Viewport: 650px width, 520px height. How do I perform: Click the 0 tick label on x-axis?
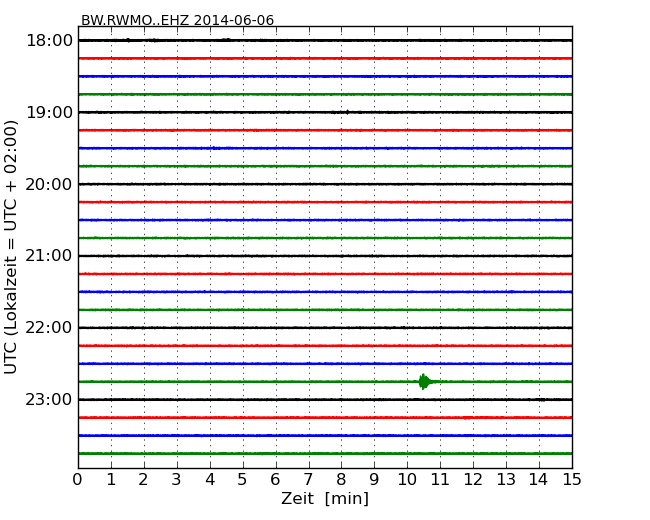coord(78,480)
